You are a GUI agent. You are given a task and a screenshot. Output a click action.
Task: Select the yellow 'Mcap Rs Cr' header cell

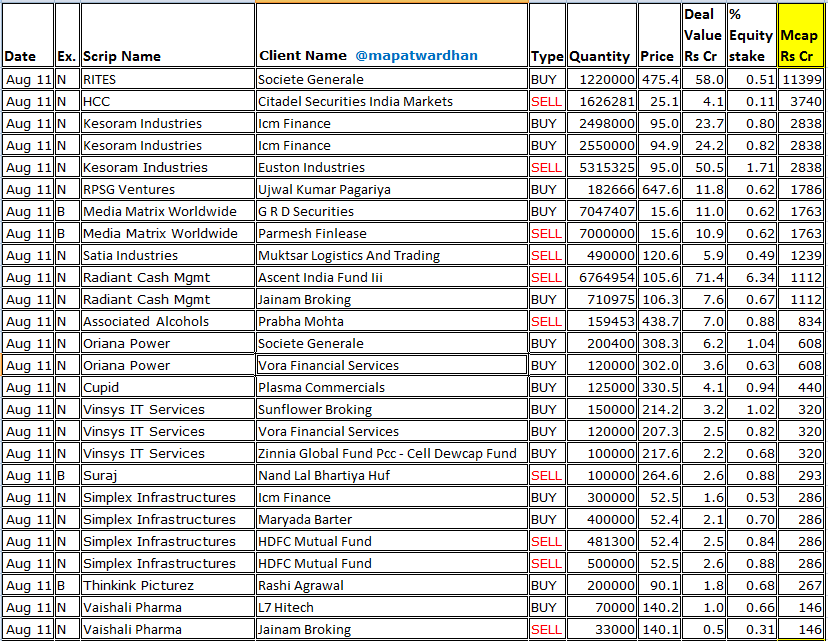point(801,35)
